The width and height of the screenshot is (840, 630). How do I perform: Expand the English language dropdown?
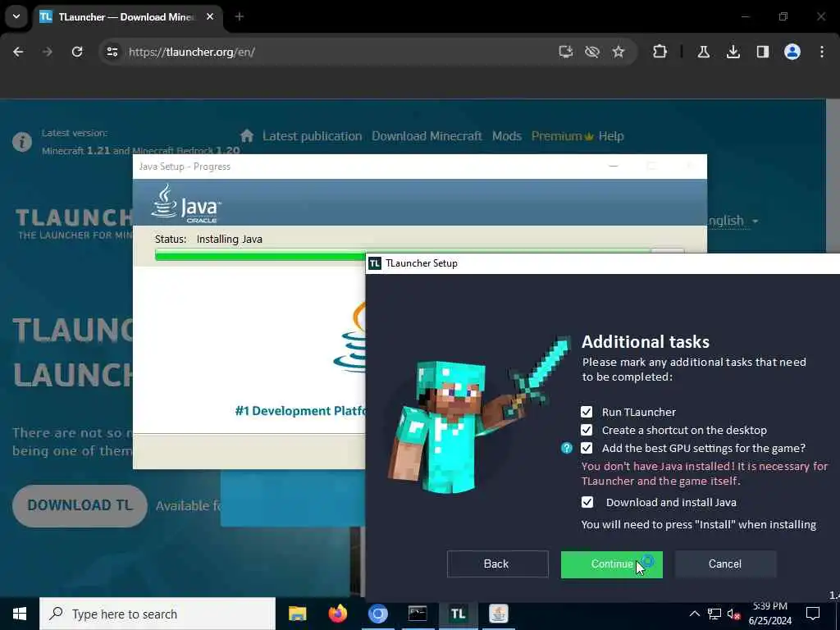(x=733, y=221)
